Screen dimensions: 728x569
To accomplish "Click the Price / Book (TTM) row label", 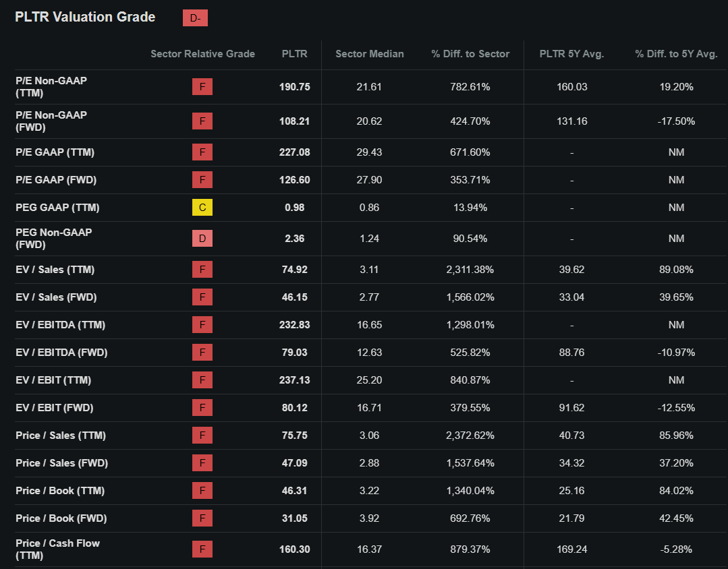I will point(60,491).
